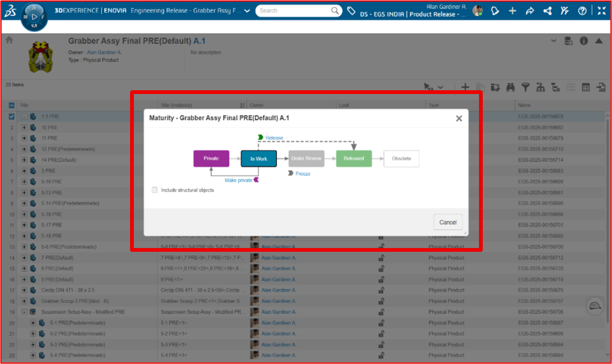The image size is (612, 364).
Task: Click the Make private link
Action: click(238, 180)
